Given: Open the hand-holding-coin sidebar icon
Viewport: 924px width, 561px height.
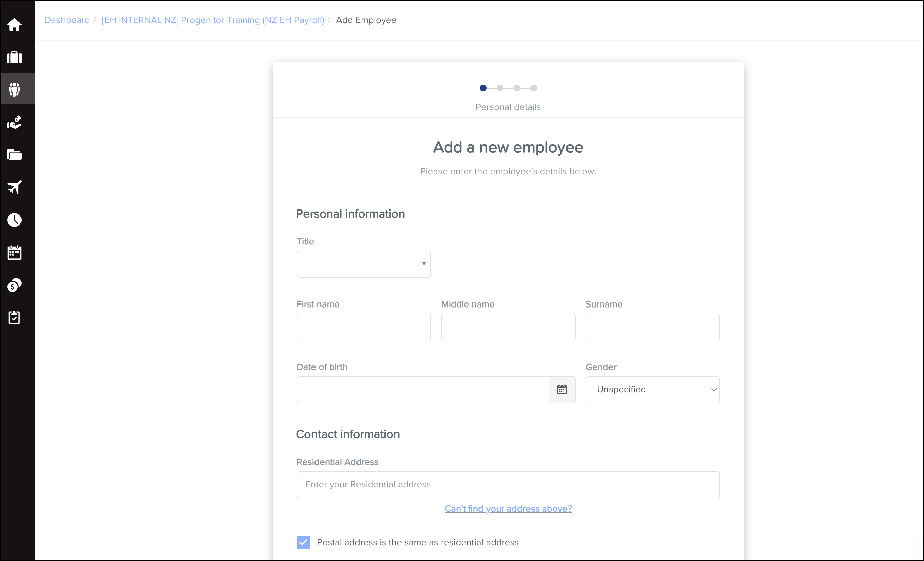Looking at the screenshot, I should pos(14,122).
